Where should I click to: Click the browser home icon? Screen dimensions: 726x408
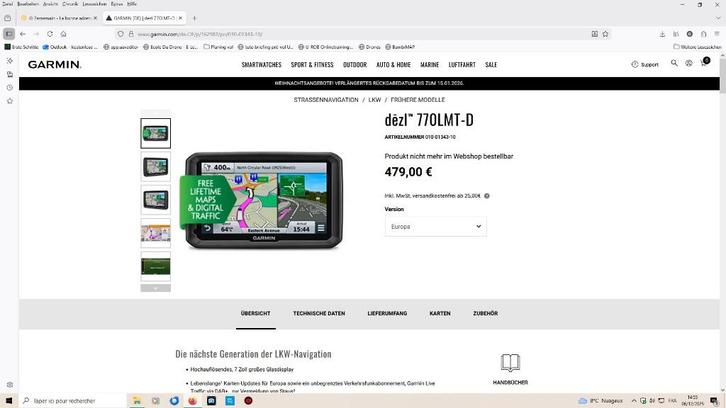click(x=63, y=34)
